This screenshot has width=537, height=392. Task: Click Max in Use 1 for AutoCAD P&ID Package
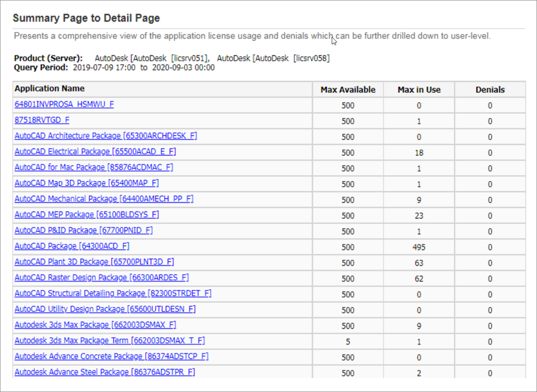[419, 232]
